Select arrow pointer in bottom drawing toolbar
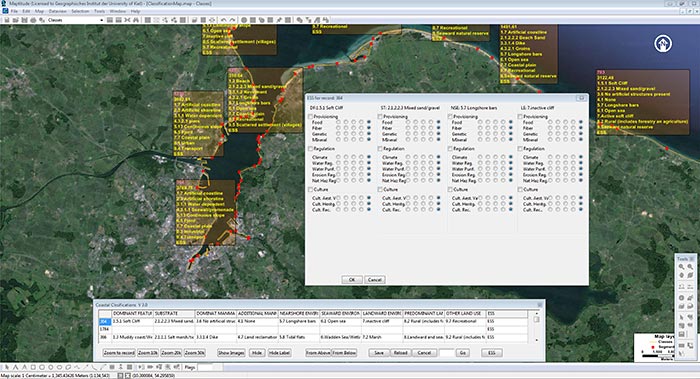Screen dimensions: 700x379 pyautogui.click(x=7, y=367)
